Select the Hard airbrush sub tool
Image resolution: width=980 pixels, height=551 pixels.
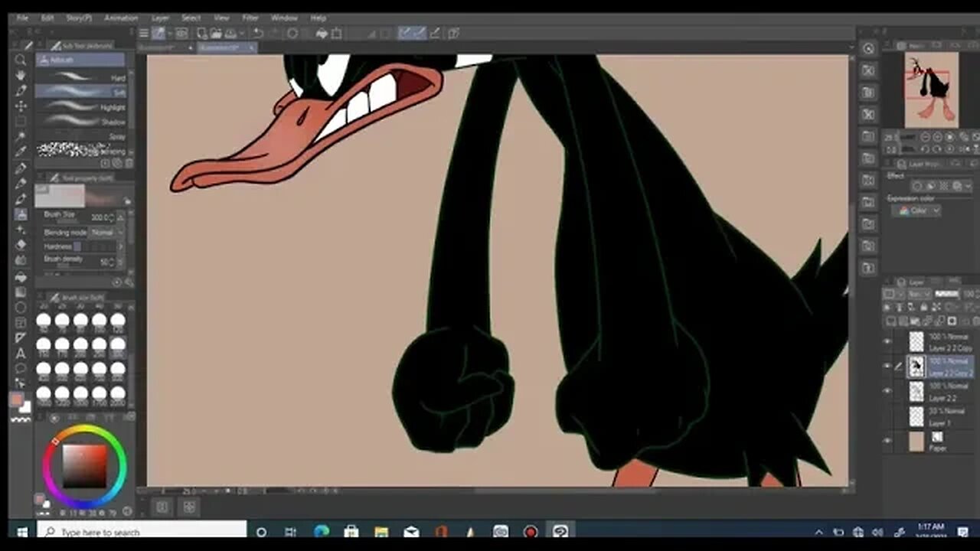81,77
